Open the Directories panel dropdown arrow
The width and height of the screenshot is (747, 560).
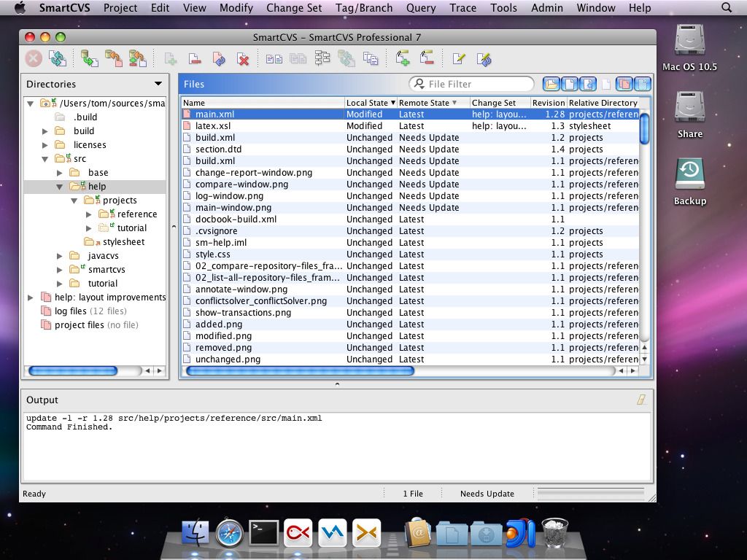(x=158, y=84)
